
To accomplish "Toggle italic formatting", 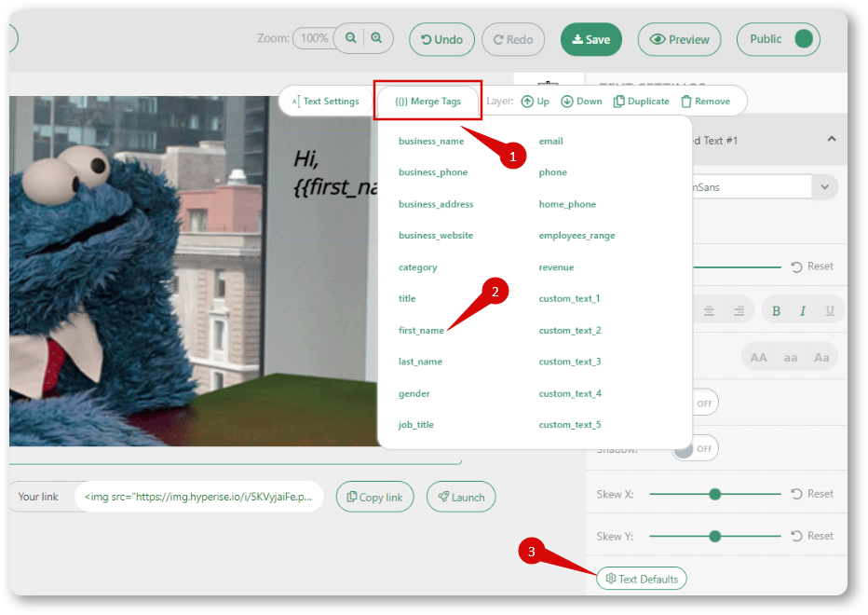I will coord(803,311).
